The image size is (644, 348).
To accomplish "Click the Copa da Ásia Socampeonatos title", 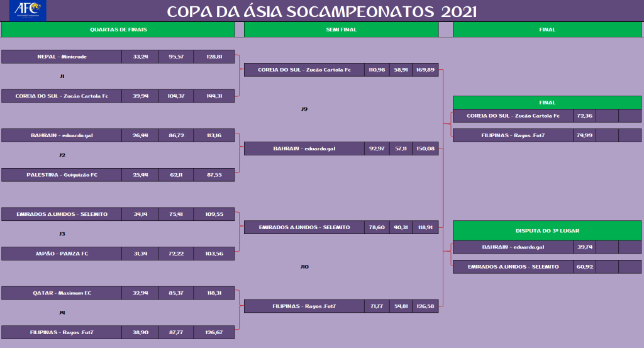I will pyautogui.click(x=321, y=12).
